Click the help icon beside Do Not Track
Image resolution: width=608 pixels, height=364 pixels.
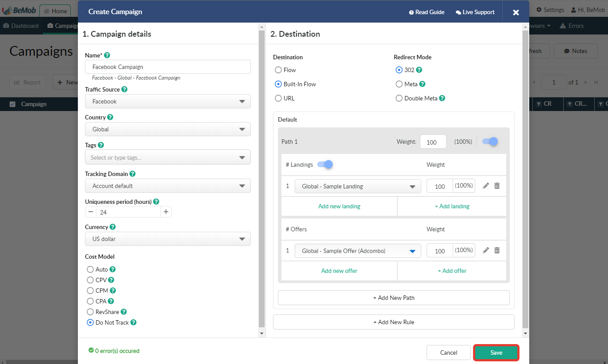134,322
